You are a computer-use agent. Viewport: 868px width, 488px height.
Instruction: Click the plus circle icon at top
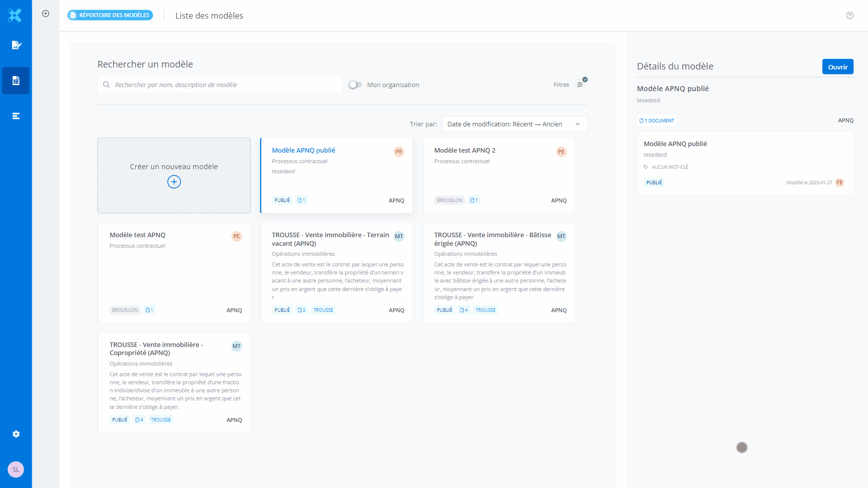pyautogui.click(x=46, y=14)
